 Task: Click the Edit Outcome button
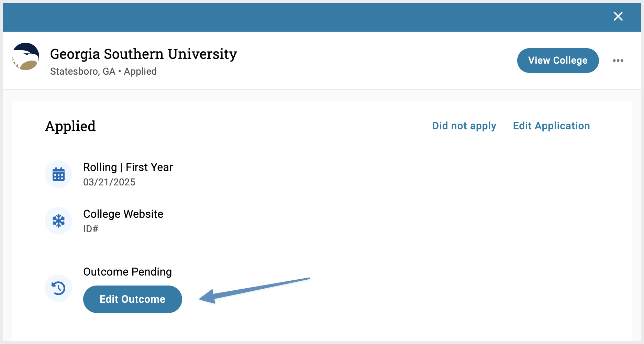pos(133,299)
